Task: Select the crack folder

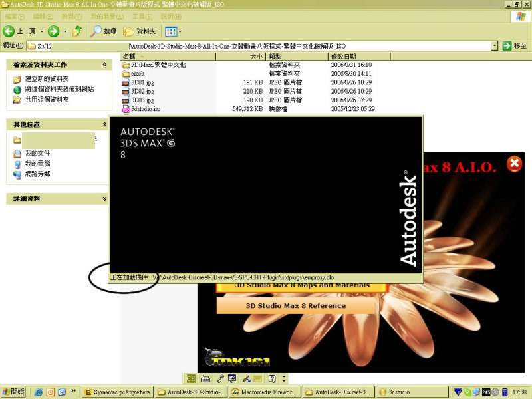Action: point(134,74)
